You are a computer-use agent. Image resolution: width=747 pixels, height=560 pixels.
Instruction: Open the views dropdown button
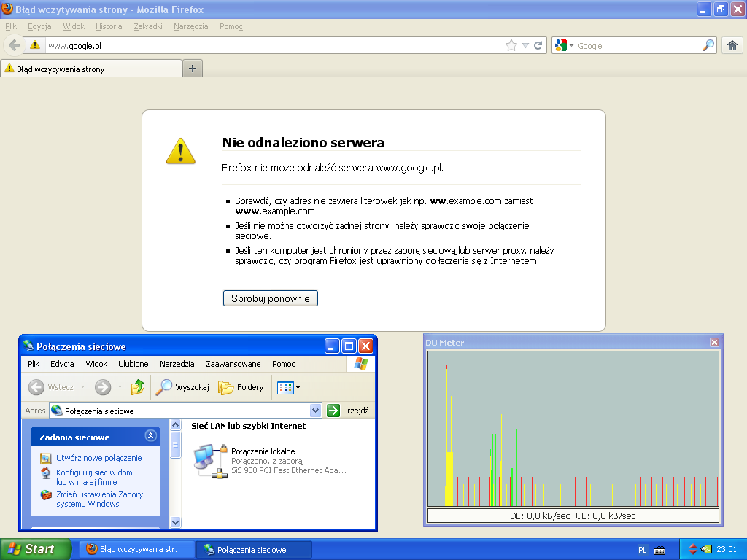tap(289, 388)
